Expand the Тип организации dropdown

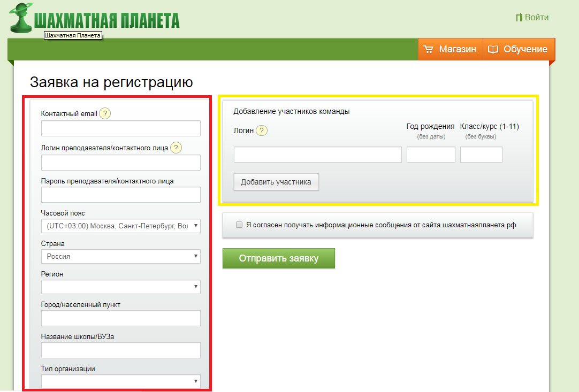tap(120, 381)
